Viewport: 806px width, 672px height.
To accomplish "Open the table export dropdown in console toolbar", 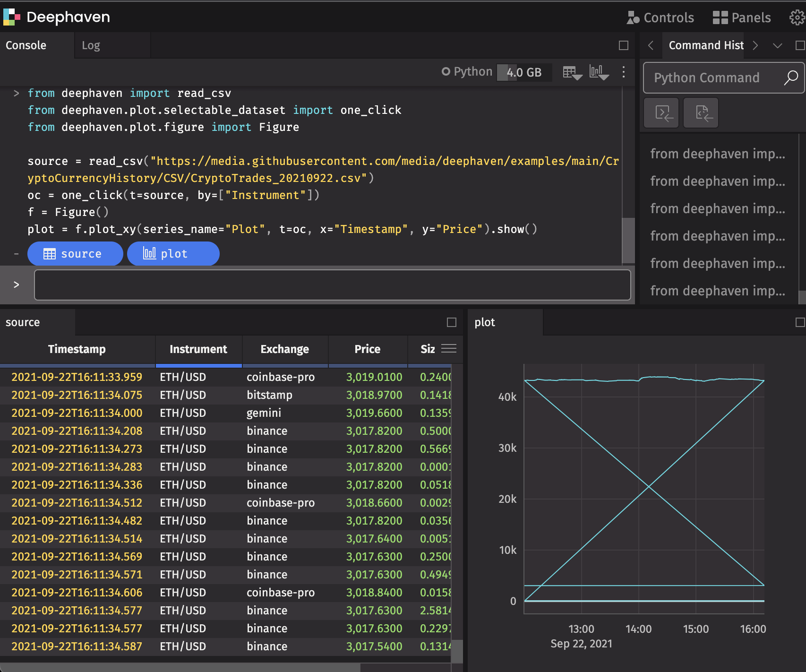I will click(572, 72).
